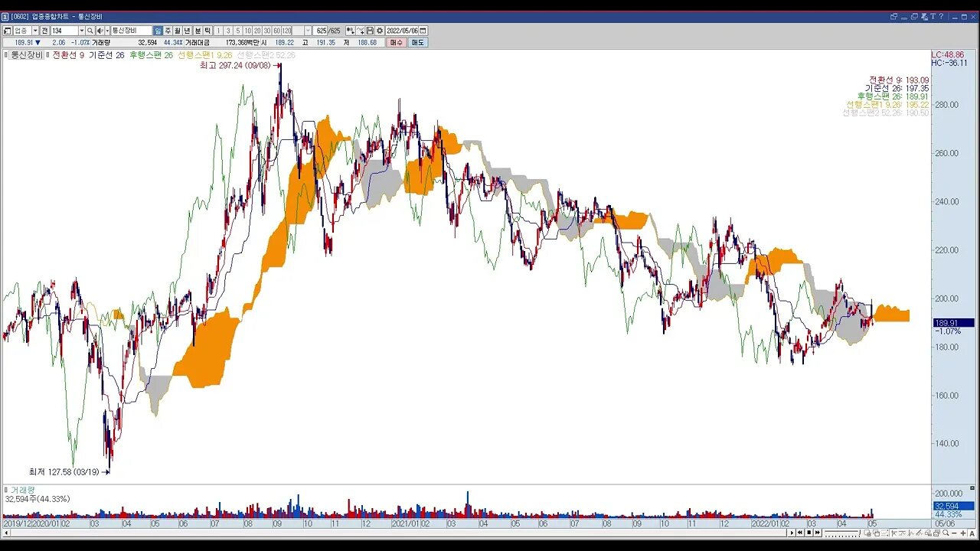Stop chart replay with the stop button
Image resolution: width=980 pixels, height=551 pixels.
pos(809,533)
